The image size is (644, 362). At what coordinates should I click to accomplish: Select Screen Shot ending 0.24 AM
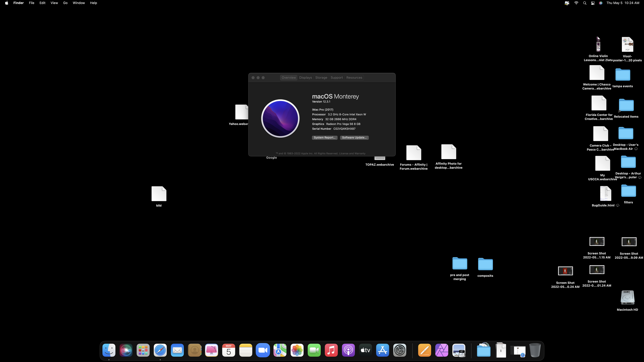[x=565, y=271]
